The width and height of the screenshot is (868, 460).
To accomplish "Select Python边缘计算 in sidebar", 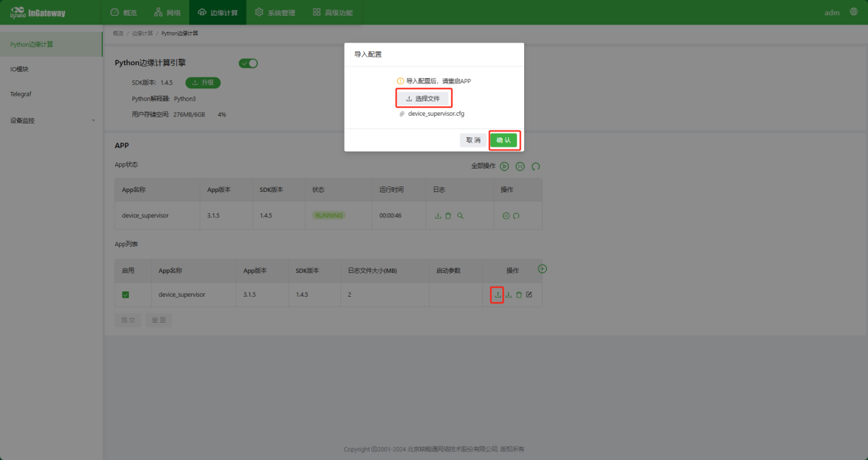I will pos(51,45).
